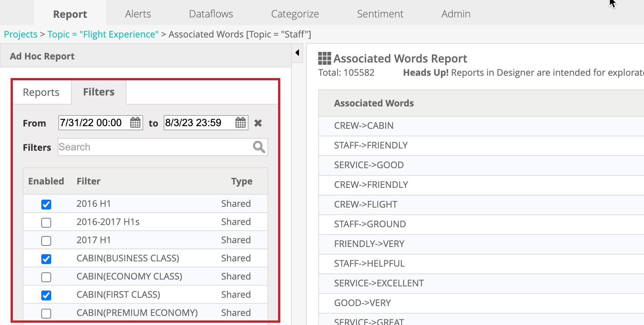Image resolution: width=644 pixels, height=325 pixels.
Task: Enable the 2016-2017 H1s filter
Action: pyautogui.click(x=46, y=223)
